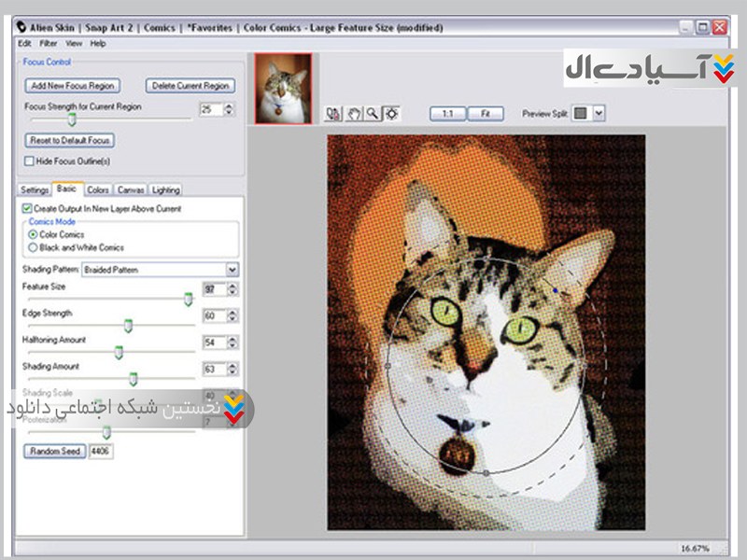Uncheck Create Output In New Layer
The width and height of the screenshot is (747, 560).
click(27, 208)
